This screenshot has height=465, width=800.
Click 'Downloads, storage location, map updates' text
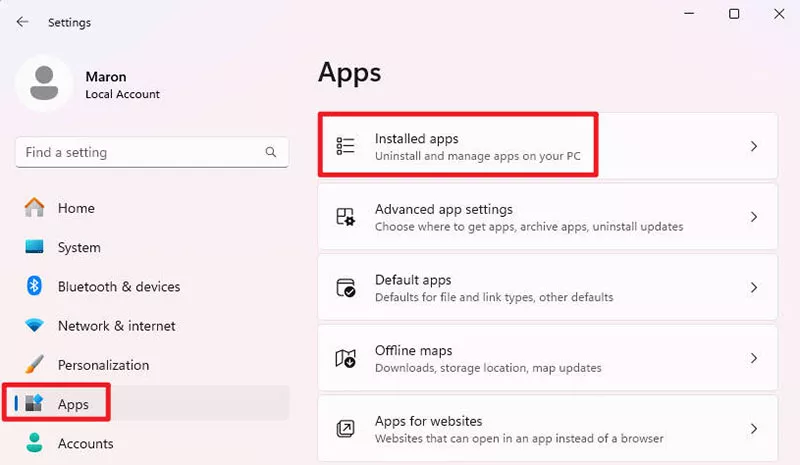[x=488, y=368]
